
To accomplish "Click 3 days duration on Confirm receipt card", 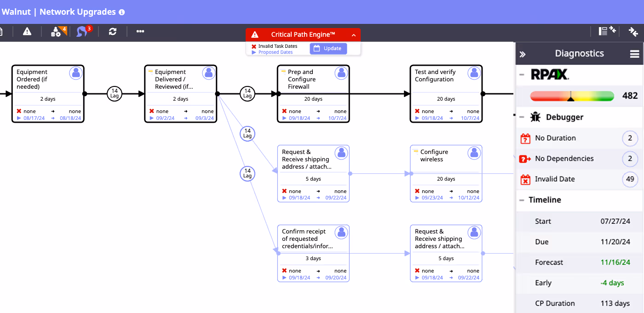I will coord(313,259).
